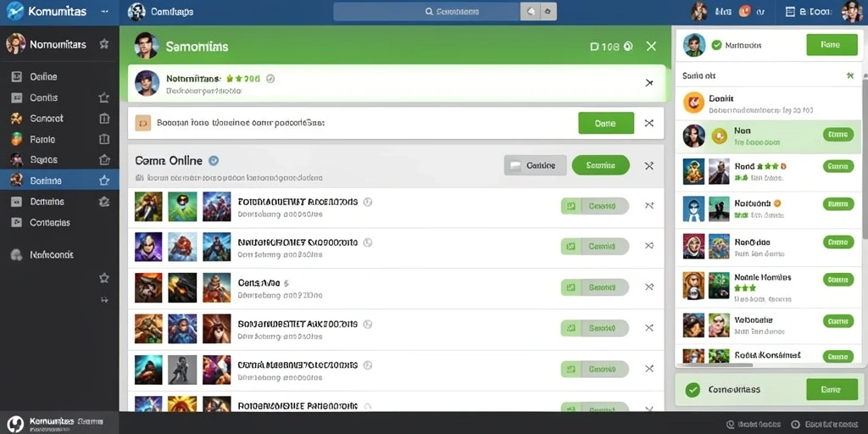Toggle the star next to the sidebar profile name
This screenshot has height=434, width=868.
[103, 44]
